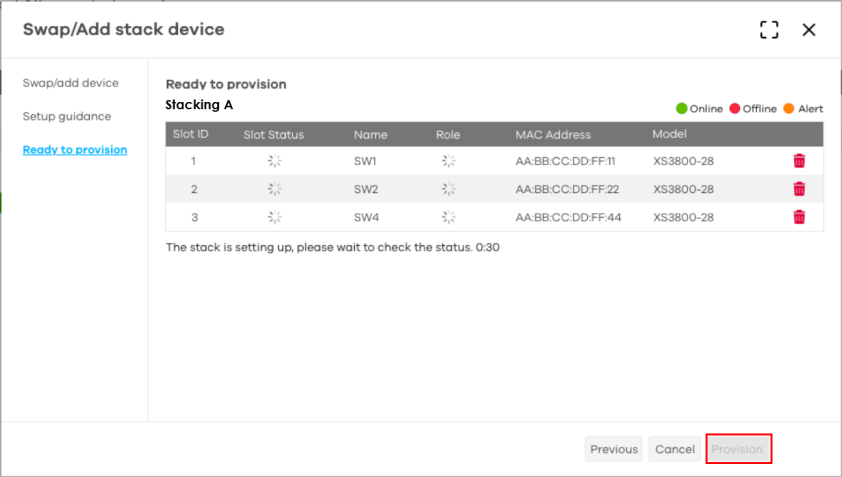
Task: Close the Swap/Add stack device dialog
Action: point(809,30)
